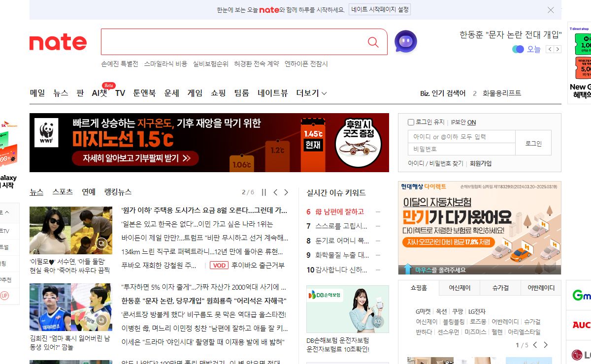Screen dimensions: 591x364
Task: Open 메일 in navigation
Action: click(37, 93)
